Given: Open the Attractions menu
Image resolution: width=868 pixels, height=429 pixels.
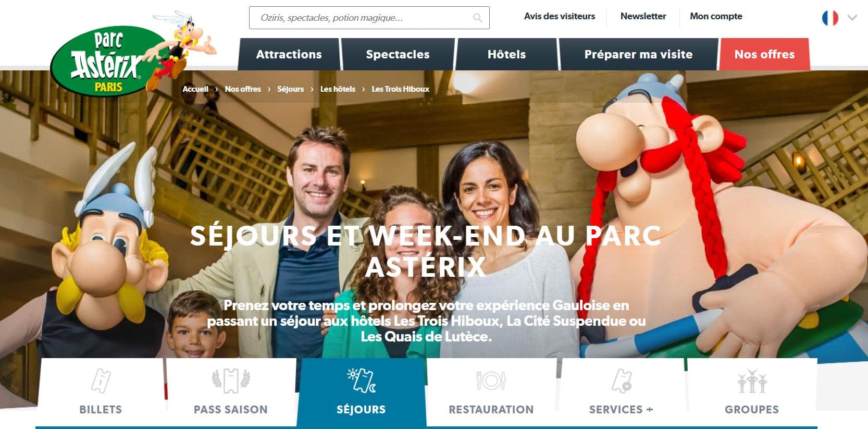Looking at the screenshot, I should coord(289,54).
